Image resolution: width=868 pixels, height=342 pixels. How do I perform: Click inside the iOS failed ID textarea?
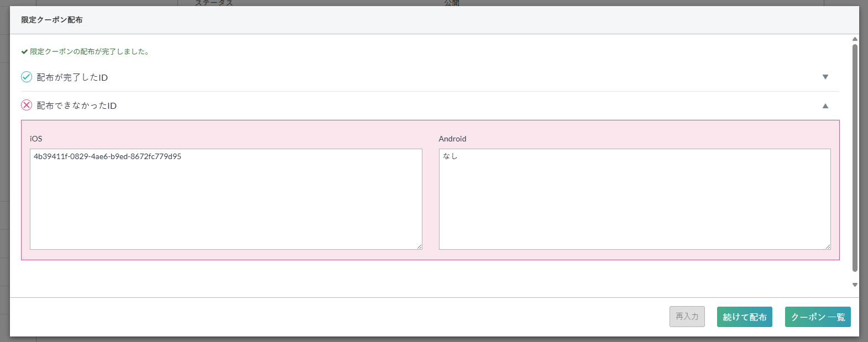point(226,199)
